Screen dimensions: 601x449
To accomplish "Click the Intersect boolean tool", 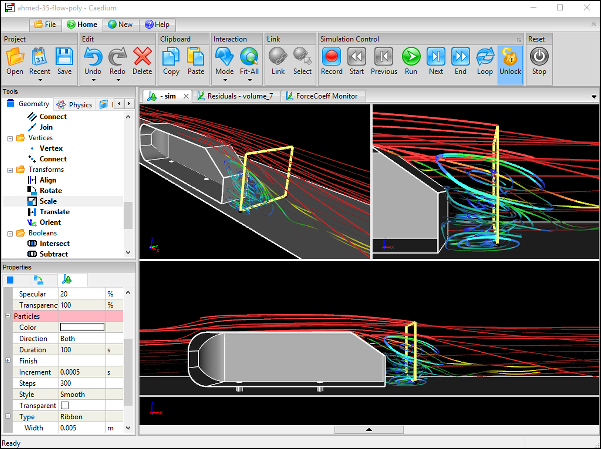I will point(53,243).
